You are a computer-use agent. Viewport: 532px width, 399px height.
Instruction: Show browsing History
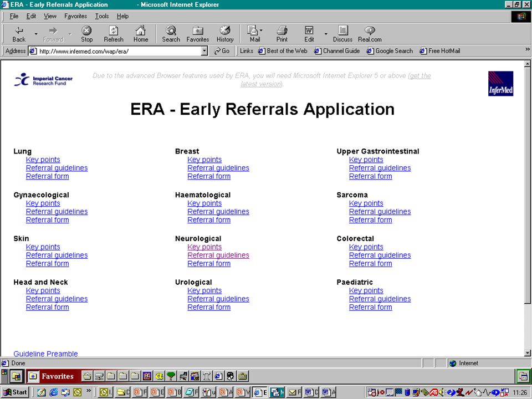pos(225,34)
